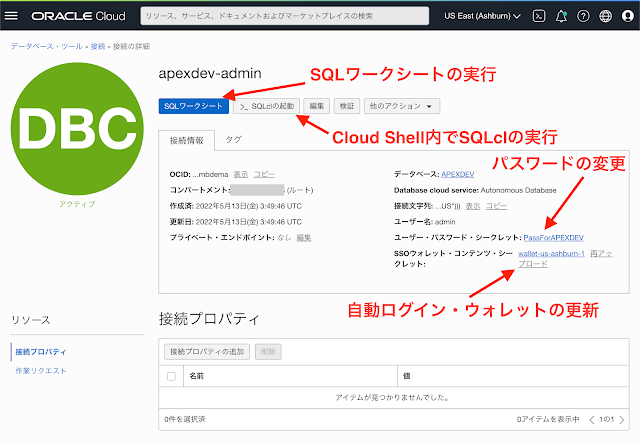Screen dimensions: 640x442
Task: Launch the SQLワークシート button
Action: 193,106
